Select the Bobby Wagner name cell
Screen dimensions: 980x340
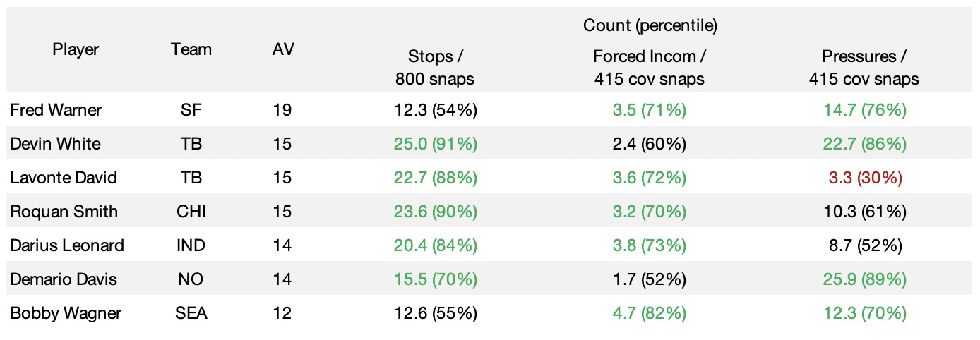point(66,313)
